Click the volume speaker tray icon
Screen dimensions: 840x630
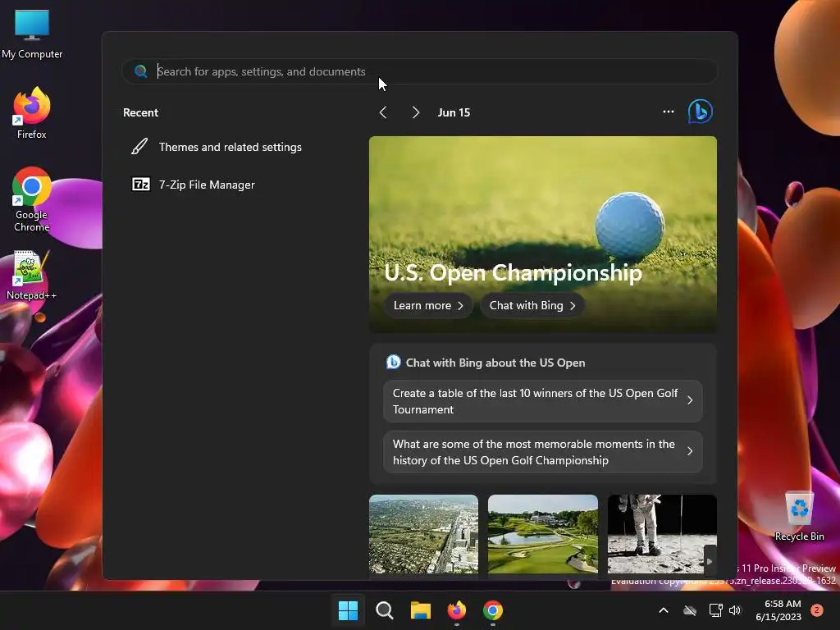[735, 610]
